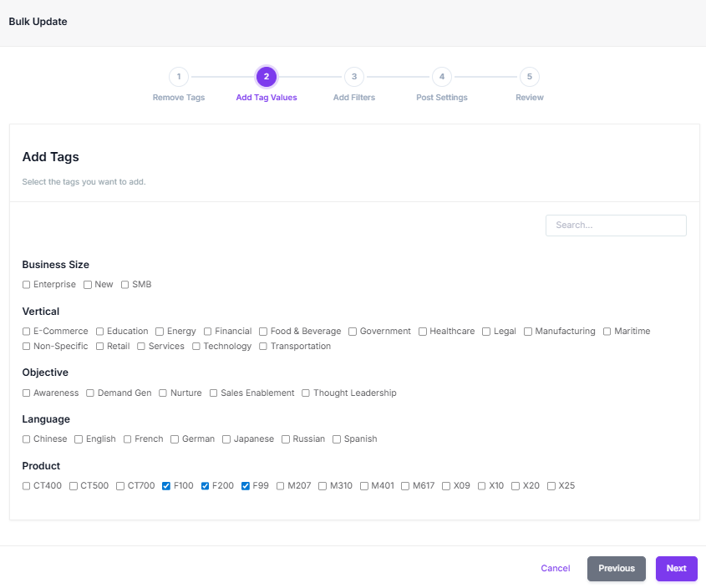The width and height of the screenshot is (706, 588).
Task: Check the Technology checkbox
Action: coord(196,347)
